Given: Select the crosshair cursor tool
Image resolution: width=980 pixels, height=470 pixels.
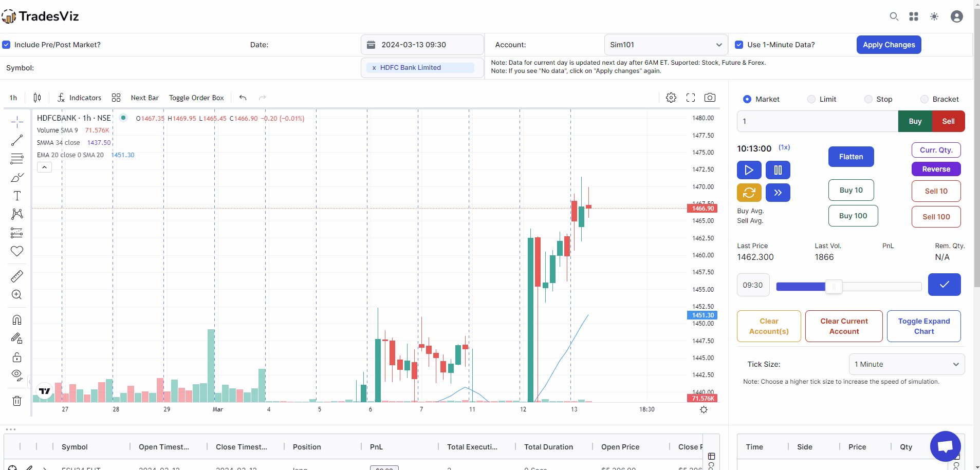Looking at the screenshot, I should [x=17, y=122].
